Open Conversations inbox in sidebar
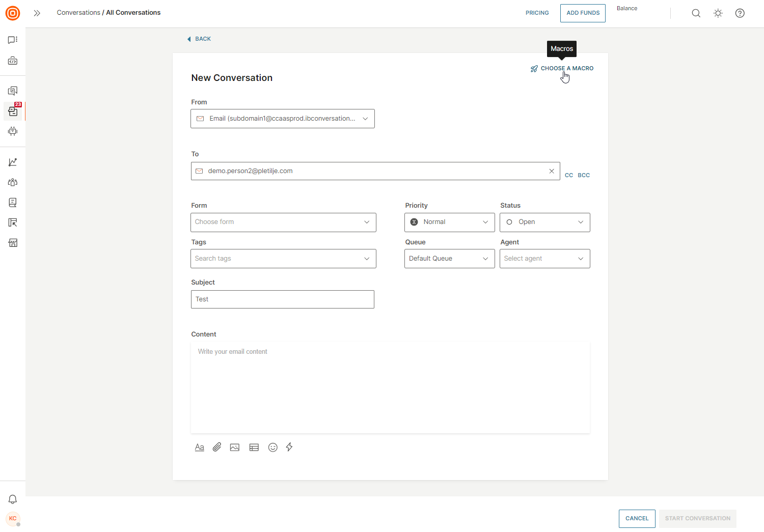The width and height of the screenshot is (764, 532). point(13,111)
